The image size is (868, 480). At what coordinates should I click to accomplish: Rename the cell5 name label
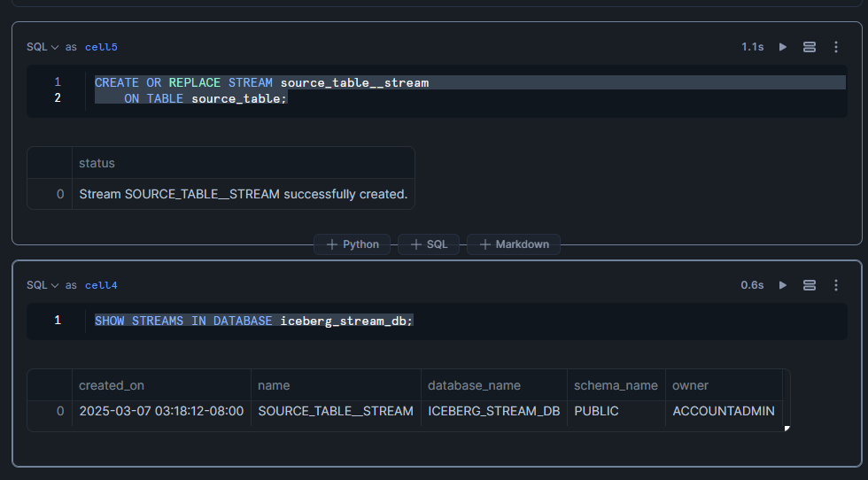click(x=101, y=47)
